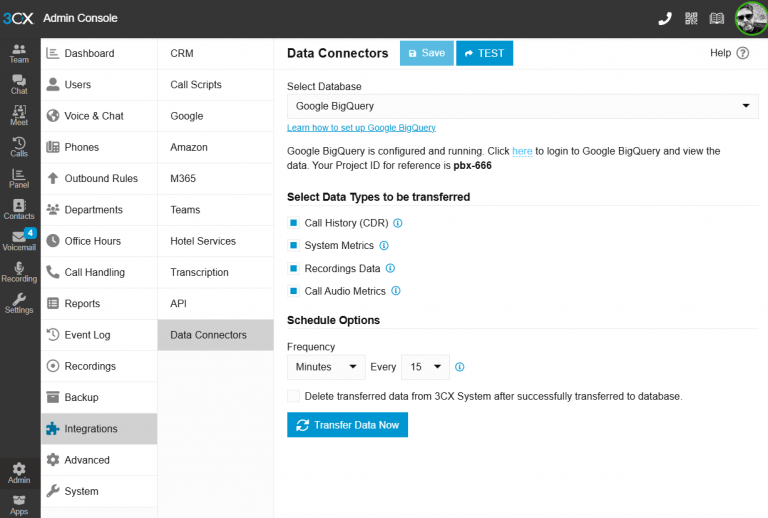Screen dimensions: 768x518
Task: Toggle System Metrics checkbox
Action: tap(293, 246)
